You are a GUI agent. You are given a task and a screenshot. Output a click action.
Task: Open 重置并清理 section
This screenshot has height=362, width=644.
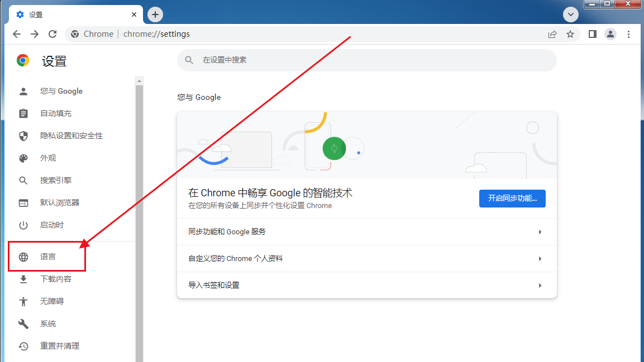click(x=60, y=346)
